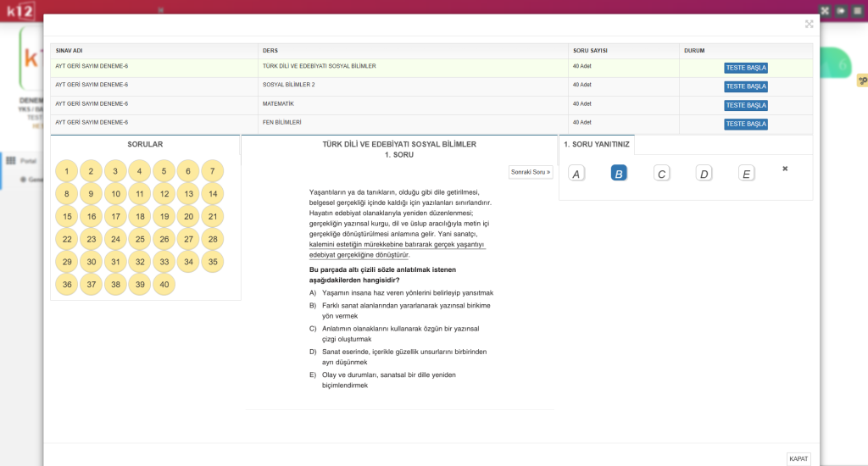Choose answer option C
This screenshot has height=466, width=868.
coord(661,174)
